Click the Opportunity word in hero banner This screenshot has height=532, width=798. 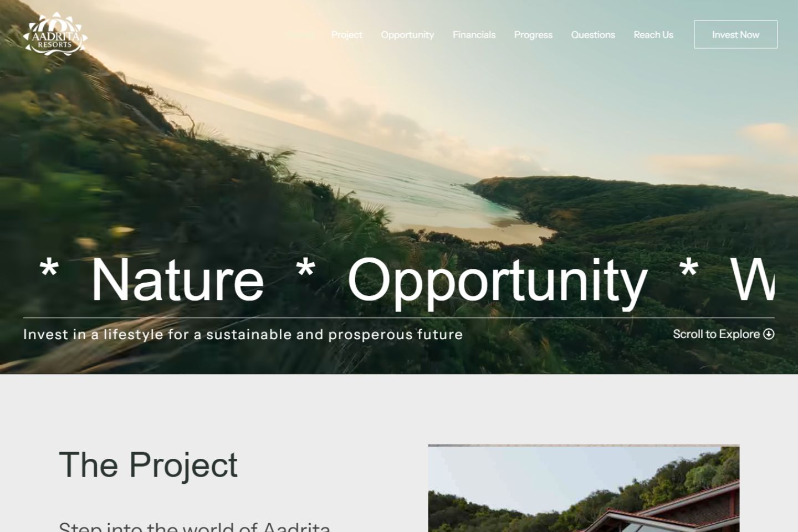tap(497, 282)
